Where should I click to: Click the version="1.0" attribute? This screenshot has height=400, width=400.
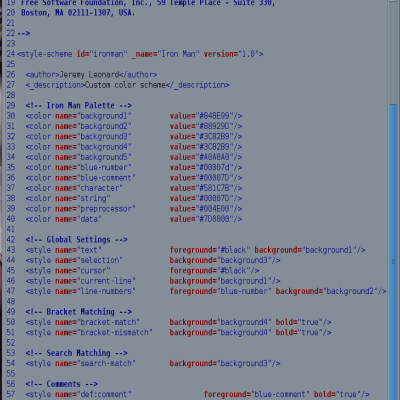[231, 54]
